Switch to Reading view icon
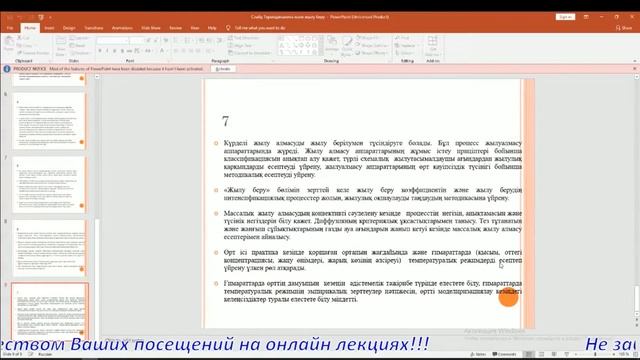Viewport: 640px width, 360px height. tap(554, 354)
